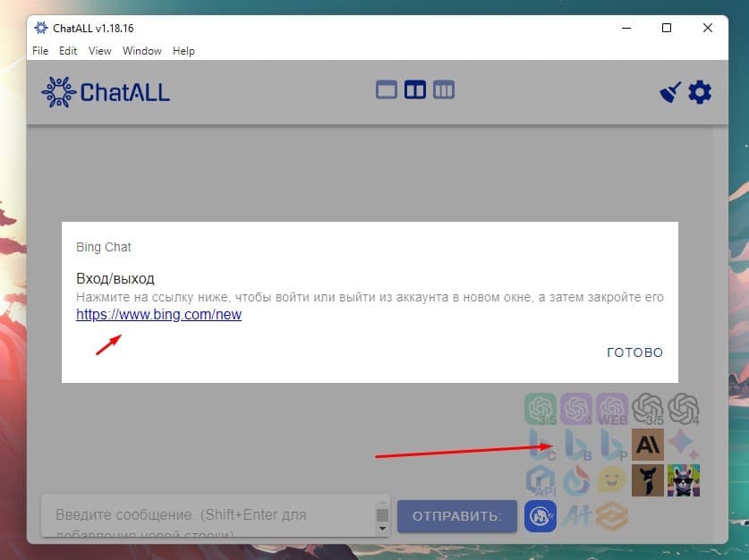Switch to two-column layout view
The height and width of the screenshot is (560, 749).
pos(415,89)
